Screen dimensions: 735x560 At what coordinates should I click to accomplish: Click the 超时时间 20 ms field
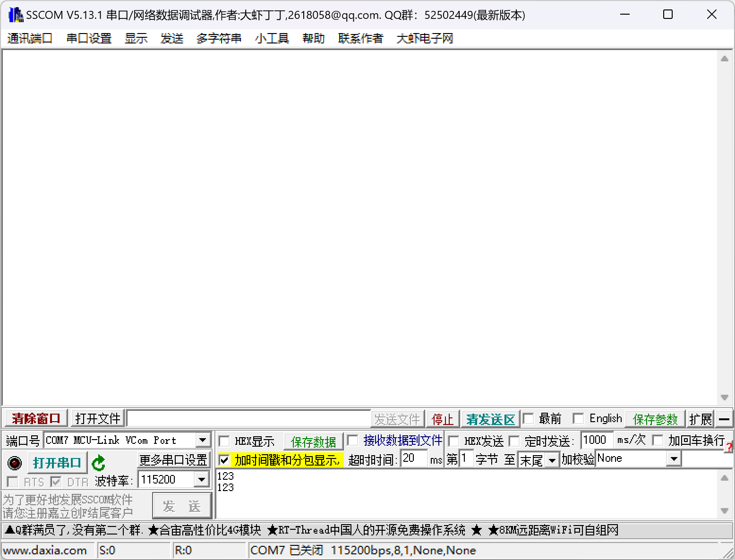tap(414, 458)
